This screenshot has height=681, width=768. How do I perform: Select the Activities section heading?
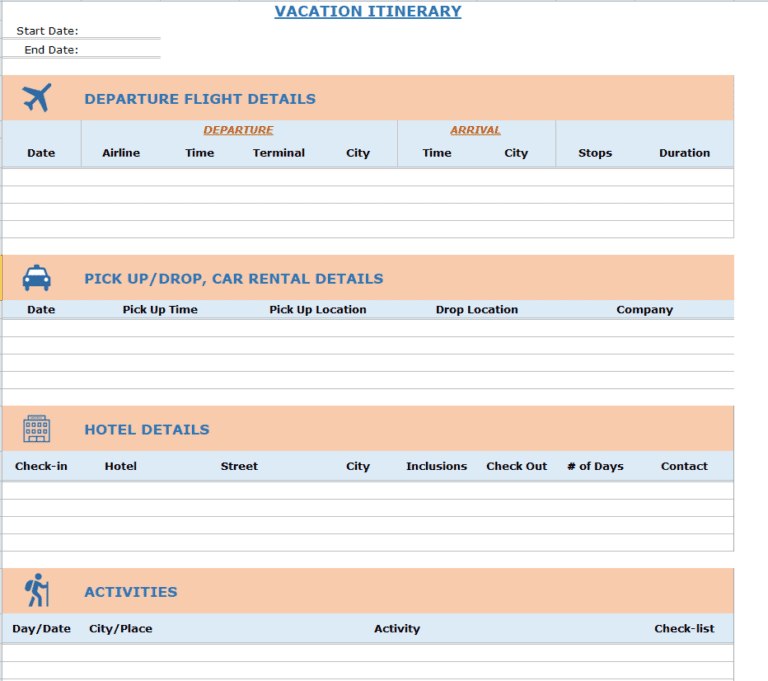point(131,592)
